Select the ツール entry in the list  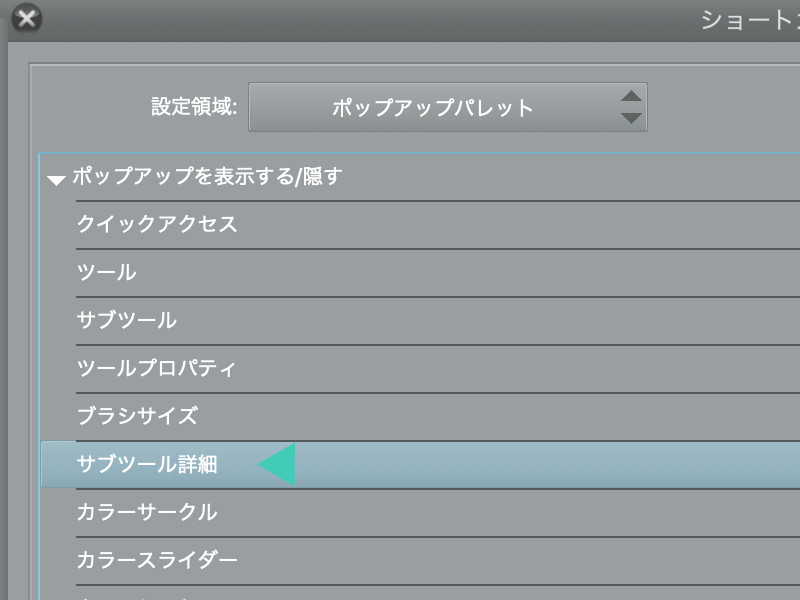tap(107, 272)
